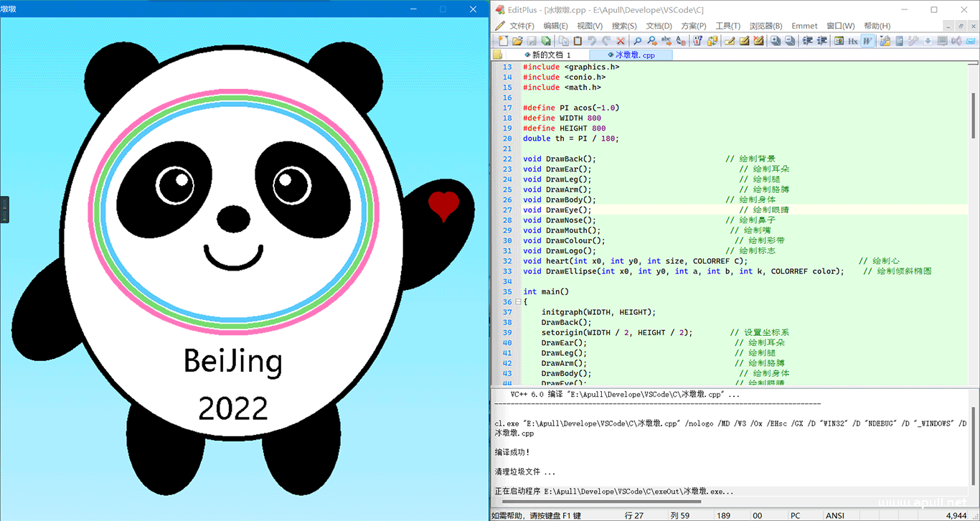
Task: Maximize the 墩墩 panda window
Action: pos(443,9)
